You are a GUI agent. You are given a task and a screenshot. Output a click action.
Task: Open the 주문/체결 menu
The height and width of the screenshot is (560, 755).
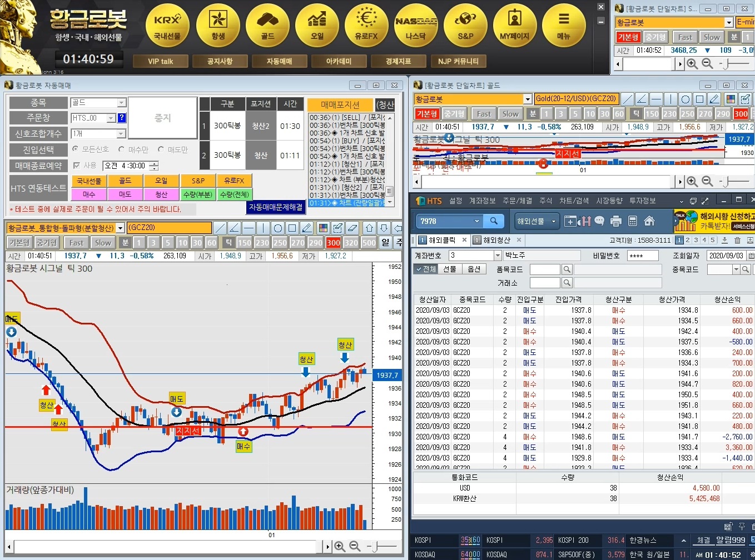pyautogui.click(x=517, y=201)
